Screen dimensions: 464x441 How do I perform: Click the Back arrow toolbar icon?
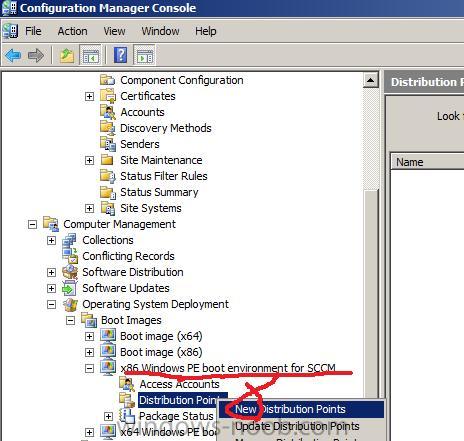click(x=13, y=55)
